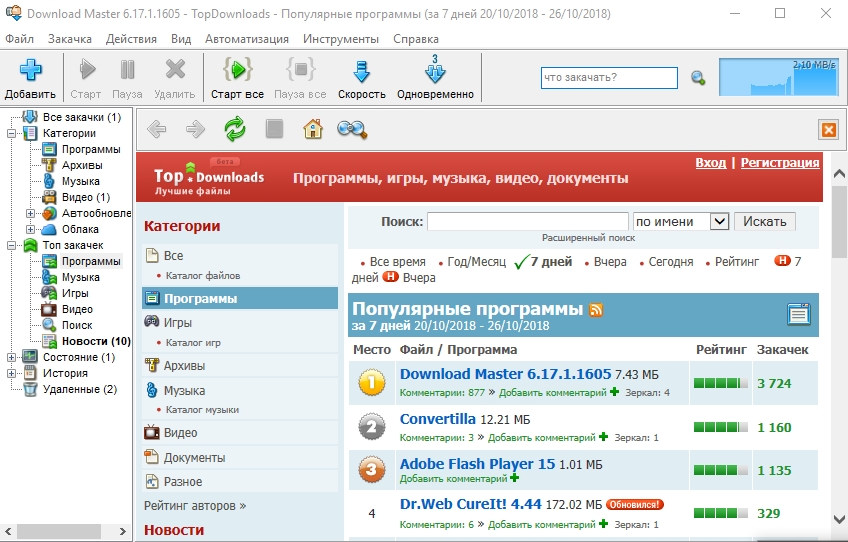Viewport: 848px width, 542px height.
Task: Collapse the Топ закачек tree node
Action: tap(11, 245)
